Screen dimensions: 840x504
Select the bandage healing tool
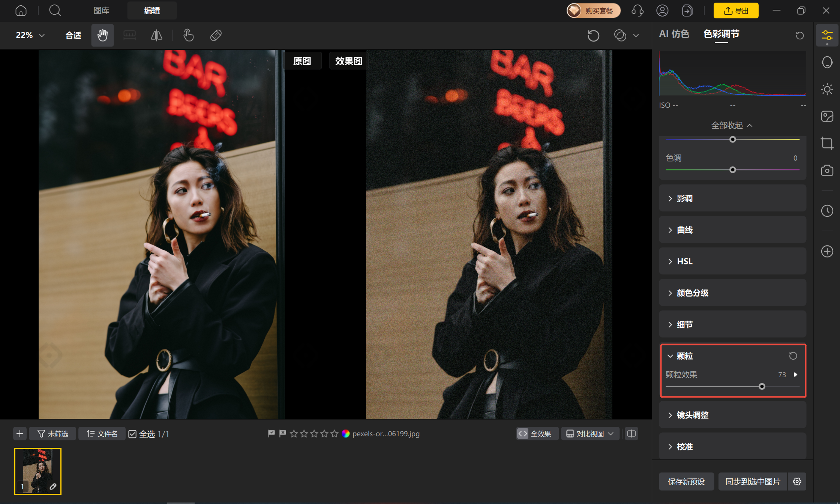coord(216,35)
